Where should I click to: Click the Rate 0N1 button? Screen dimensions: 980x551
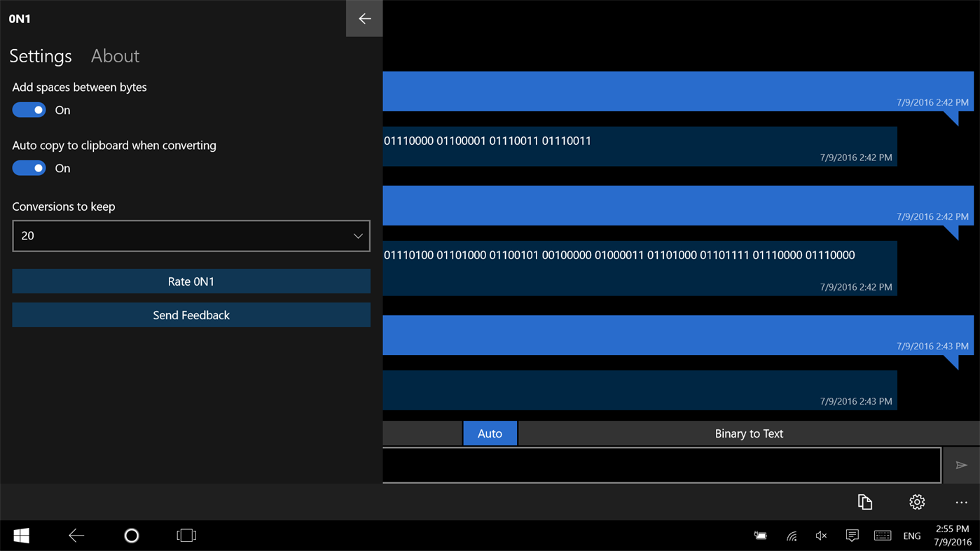[x=191, y=281]
